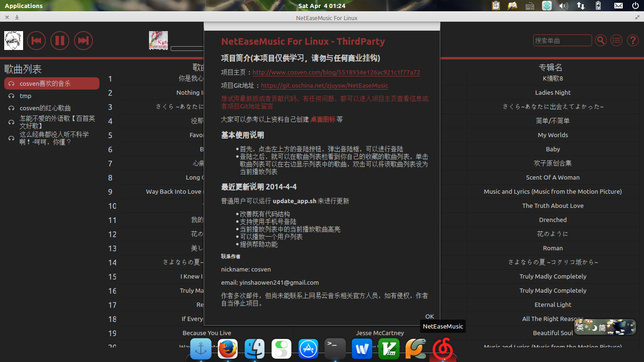The image size is (644, 362).
Task: Click the anchor icon in the dock
Action: [201, 349]
